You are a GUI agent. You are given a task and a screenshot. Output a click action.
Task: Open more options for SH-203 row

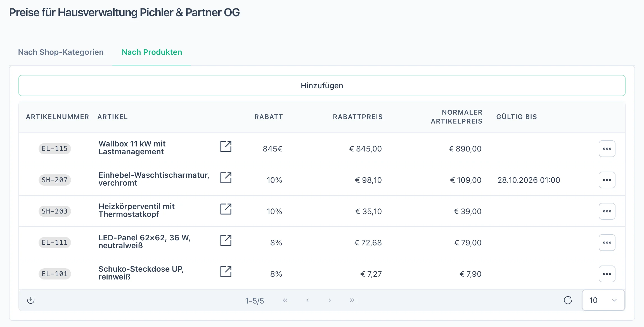click(607, 211)
